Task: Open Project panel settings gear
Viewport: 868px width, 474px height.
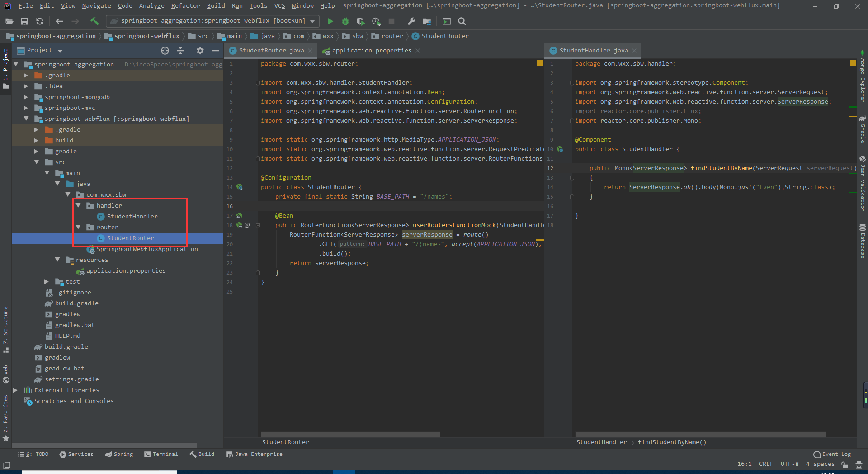Action: coord(200,51)
